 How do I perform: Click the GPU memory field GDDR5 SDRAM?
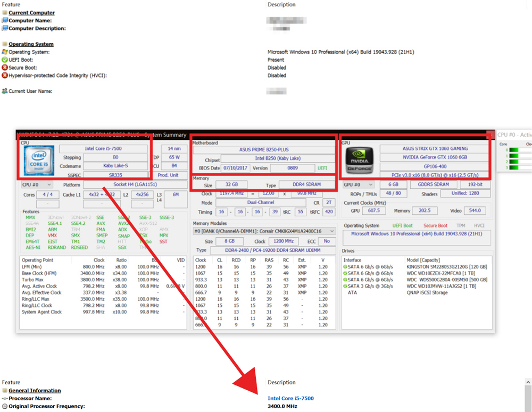433,184
